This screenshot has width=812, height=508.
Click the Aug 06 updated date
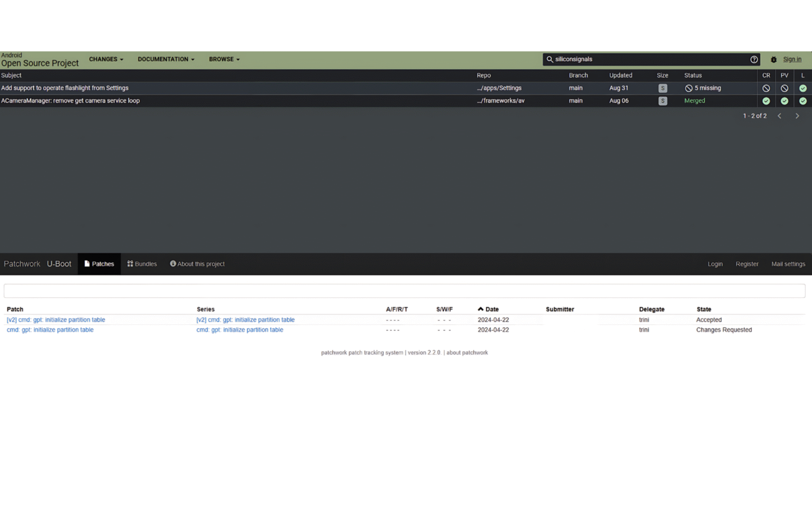[618, 101]
